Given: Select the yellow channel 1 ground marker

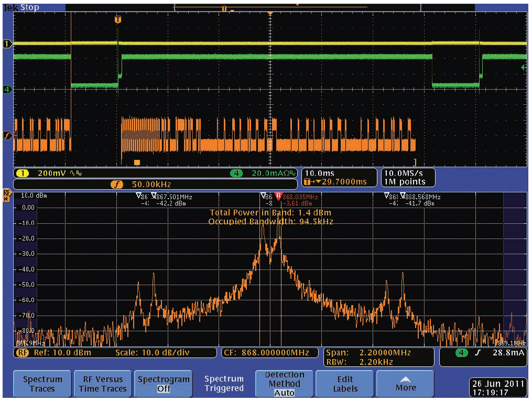Looking at the screenshot, I should coord(7,44).
